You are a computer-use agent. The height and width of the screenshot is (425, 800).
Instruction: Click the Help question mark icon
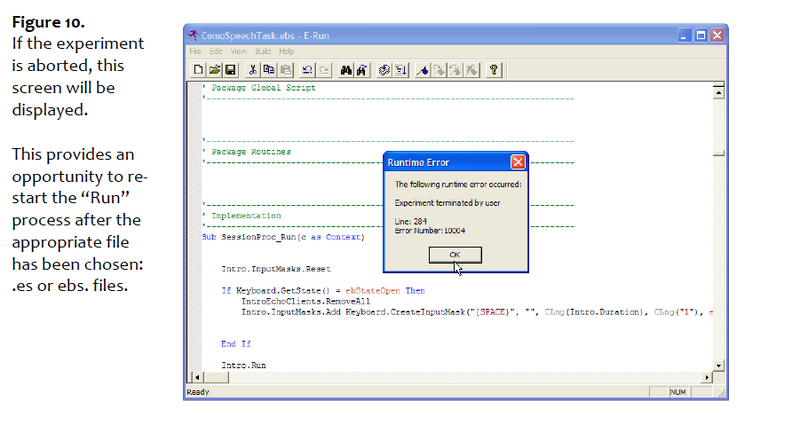click(493, 70)
